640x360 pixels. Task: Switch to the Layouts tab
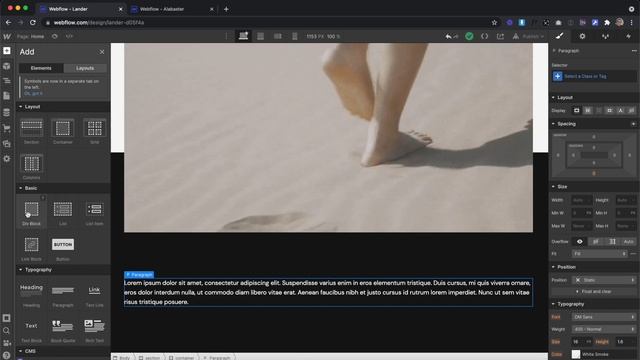coord(85,68)
